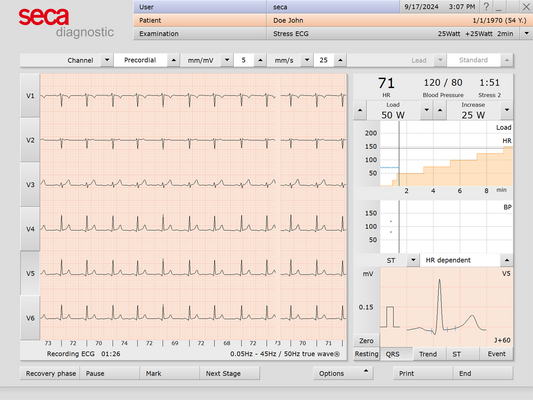Image resolution: width=533 pixels, height=400 pixels.
Task: Click the HR dependent field
Action: point(460,260)
